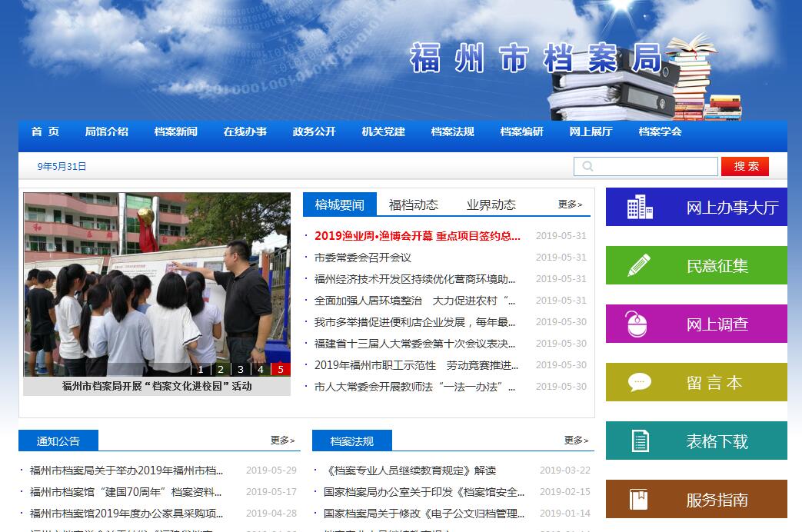The height and width of the screenshot is (532, 802).
Task: Click the magnifier icon in search box
Action: coord(588,167)
